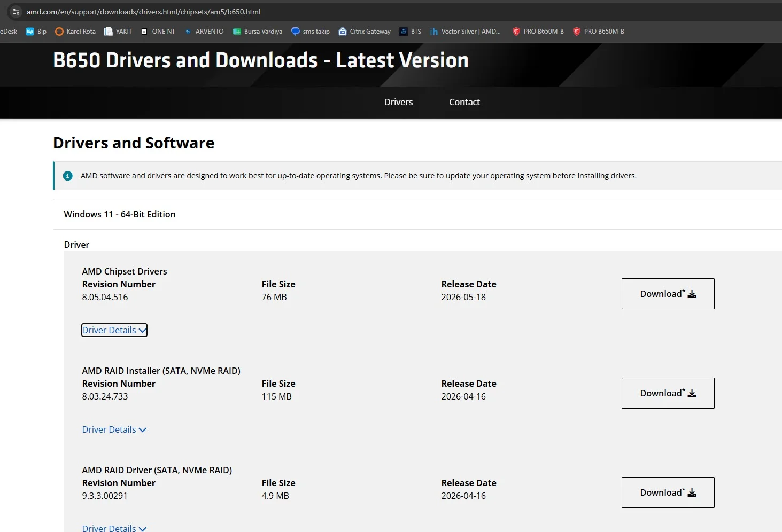This screenshot has width=782, height=532.
Task: Select the Contact navigation tab
Action: click(464, 102)
